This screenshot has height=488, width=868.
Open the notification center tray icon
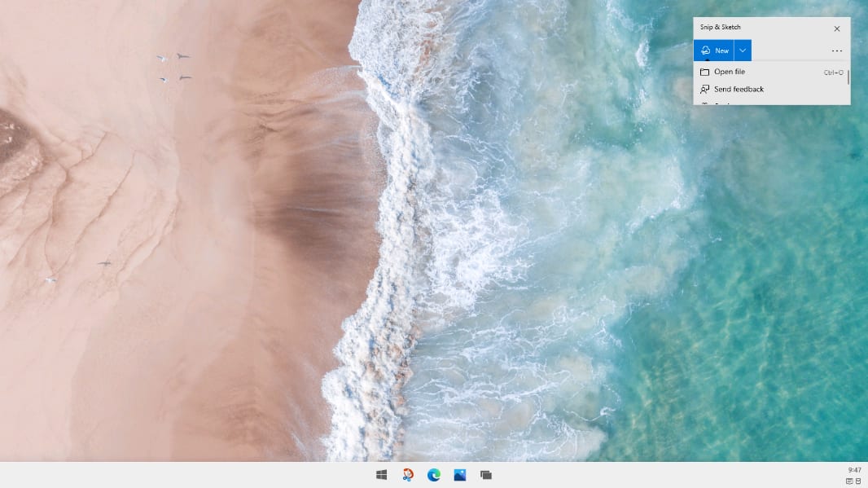click(849, 481)
